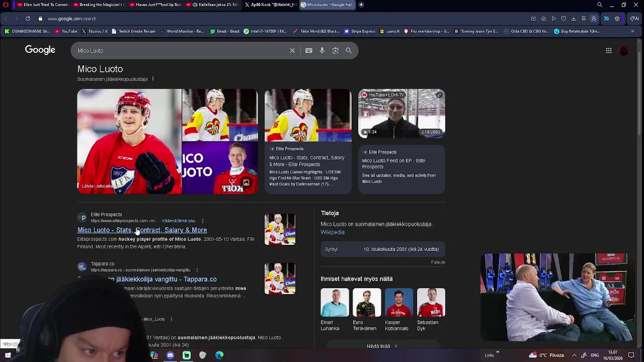644x362 pixels.
Task: Change the ENG input language in tray
Action: tap(595, 355)
